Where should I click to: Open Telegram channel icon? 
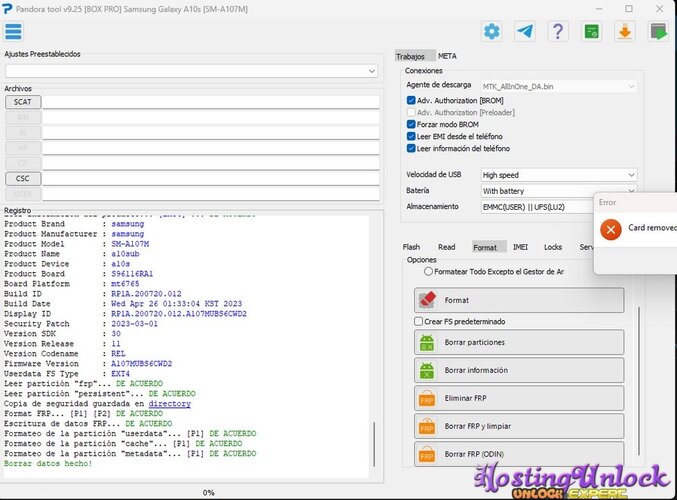[x=525, y=32]
